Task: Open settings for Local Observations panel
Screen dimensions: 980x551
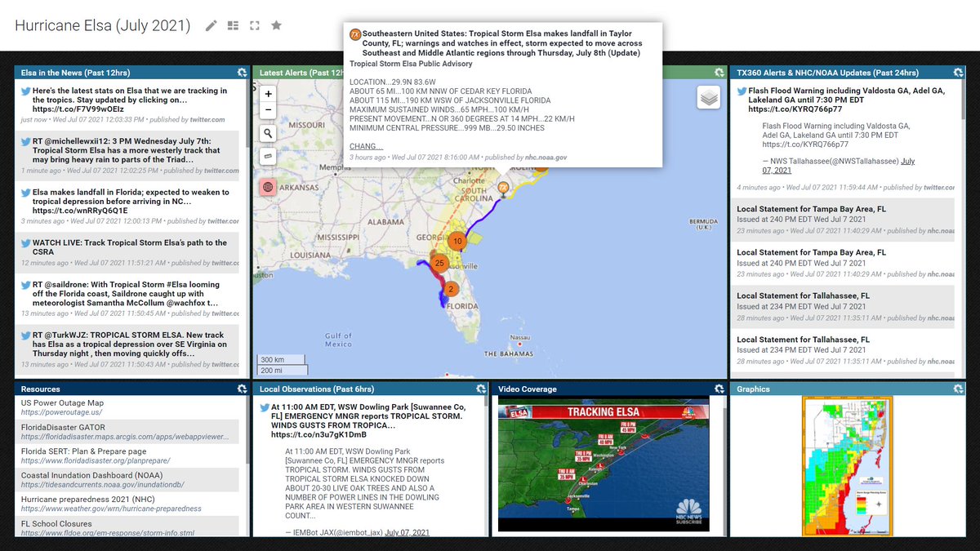Action: point(480,389)
